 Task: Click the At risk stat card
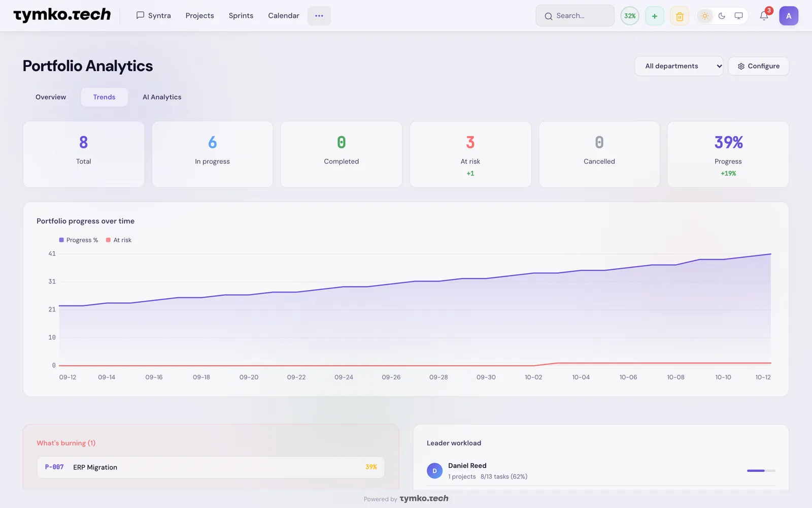[x=470, y=154]
